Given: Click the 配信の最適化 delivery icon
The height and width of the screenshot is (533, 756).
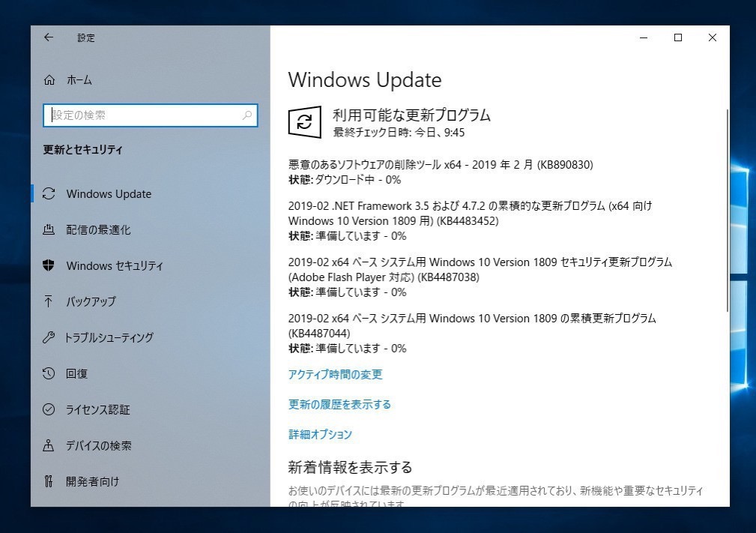Looking at the screenshot, I should point(49,229).
